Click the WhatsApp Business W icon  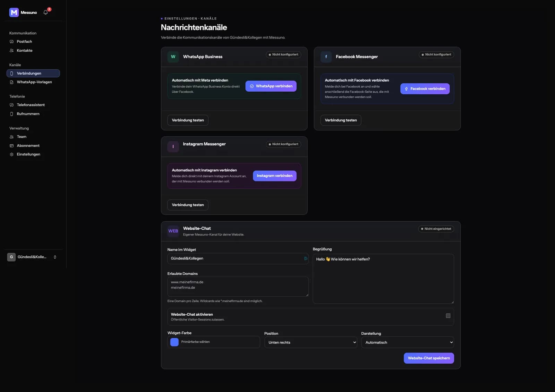(x=173, y=57)
